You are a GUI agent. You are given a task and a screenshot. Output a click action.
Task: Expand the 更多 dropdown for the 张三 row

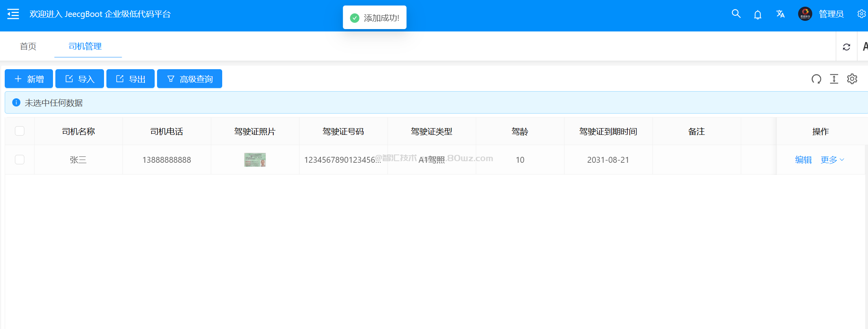[x=832, y=160]
